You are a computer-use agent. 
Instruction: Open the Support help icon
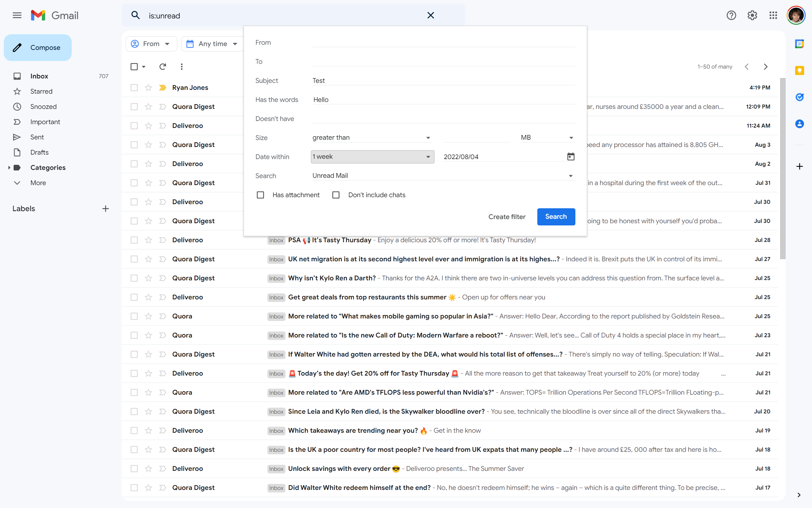[x=731, y=16]
